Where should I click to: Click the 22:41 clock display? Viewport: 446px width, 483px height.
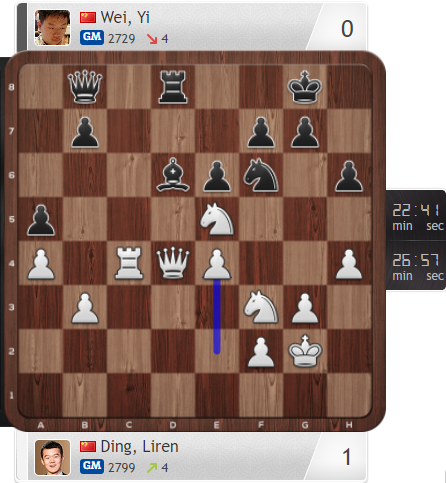(417, 215)
